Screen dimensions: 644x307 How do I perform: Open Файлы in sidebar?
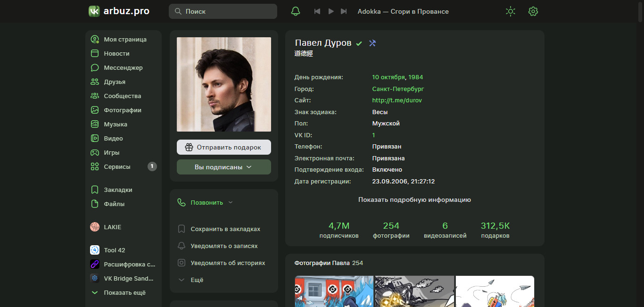coord(124,204)
